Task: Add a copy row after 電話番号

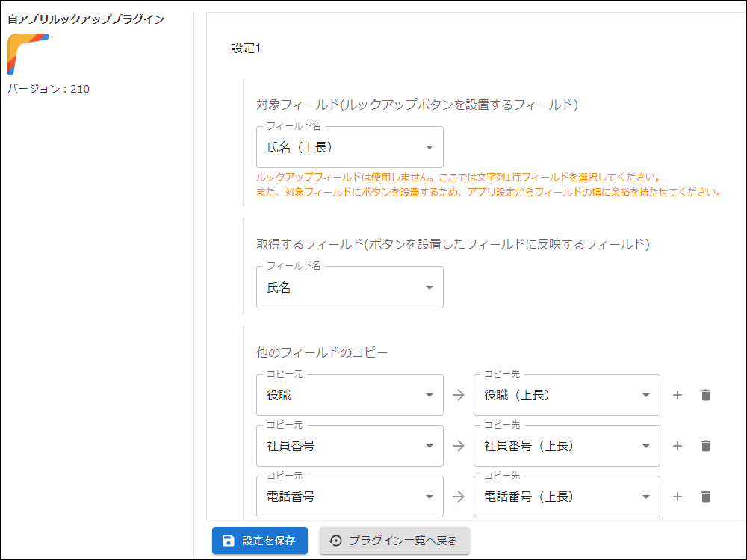Action: coord(677,497)
